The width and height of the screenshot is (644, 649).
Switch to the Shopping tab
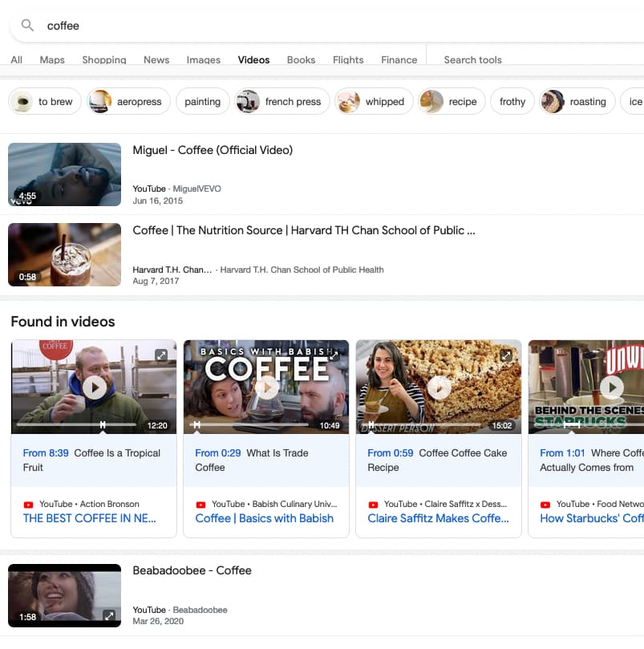[104, 59]
